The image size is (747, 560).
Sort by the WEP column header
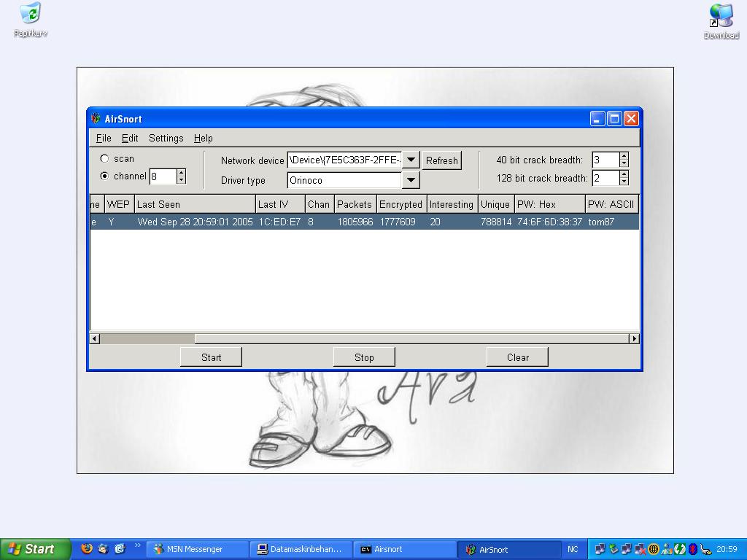point(118,204)
